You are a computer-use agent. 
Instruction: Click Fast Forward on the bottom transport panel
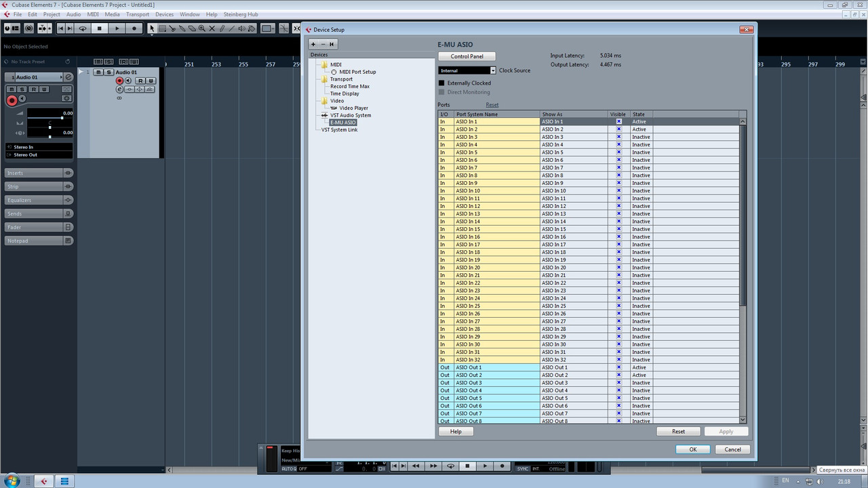click(x=433, y=466)
